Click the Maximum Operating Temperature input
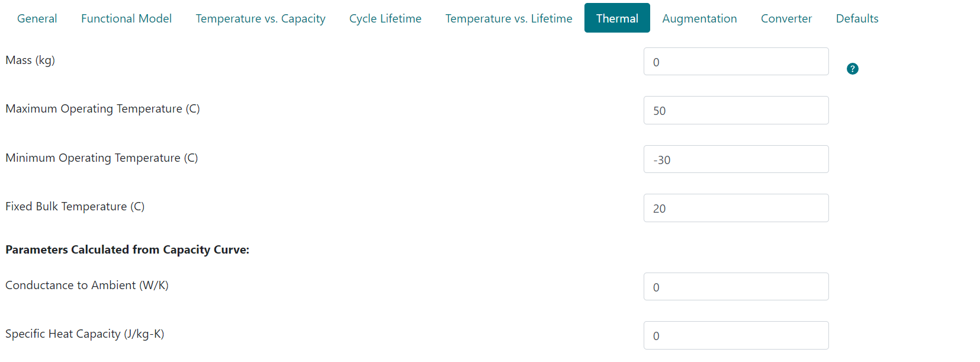The image size is (980, 362). click(735, 110)
